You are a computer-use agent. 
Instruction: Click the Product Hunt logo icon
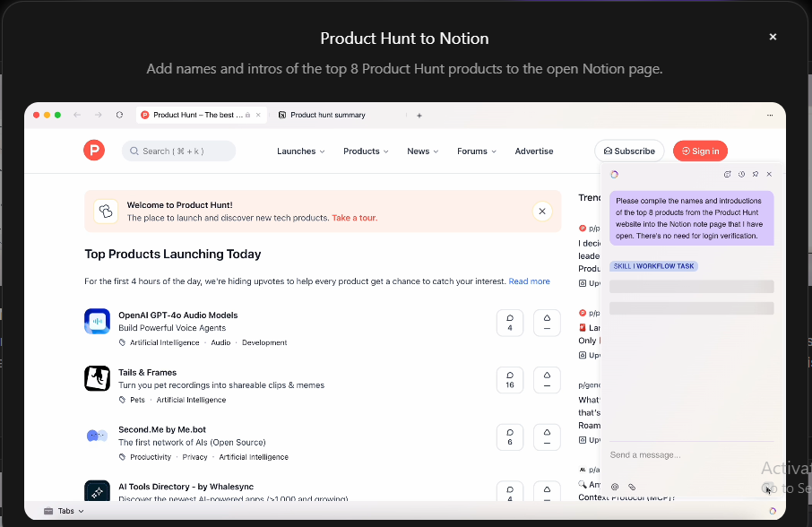point(94,150)
